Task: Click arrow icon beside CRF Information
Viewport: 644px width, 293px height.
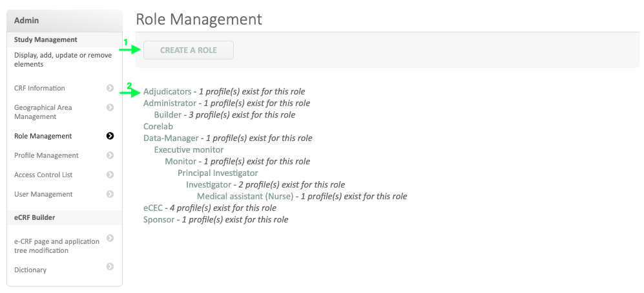Action: [110, 88]
